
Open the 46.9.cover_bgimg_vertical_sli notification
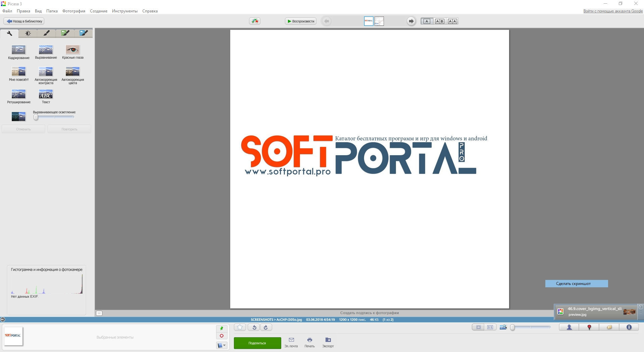tap(596, 311)
